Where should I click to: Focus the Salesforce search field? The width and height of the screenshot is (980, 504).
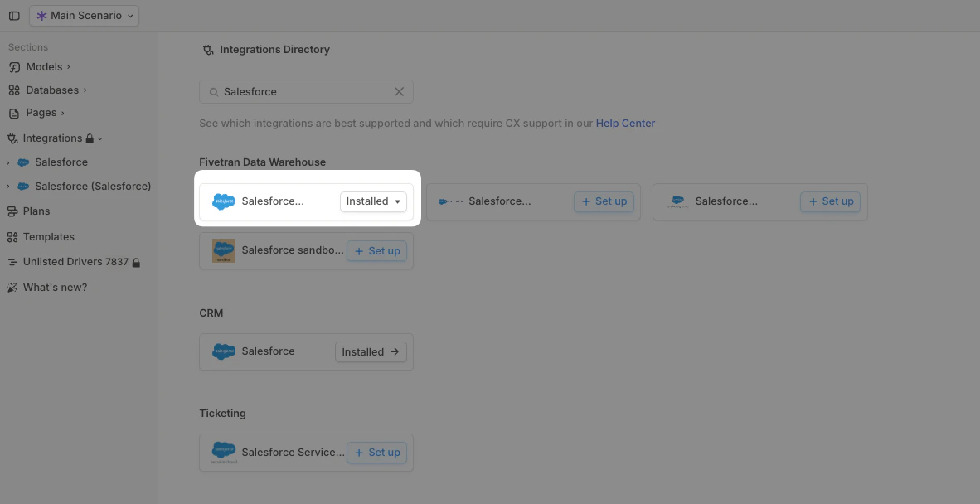click(x=306, y=92)
